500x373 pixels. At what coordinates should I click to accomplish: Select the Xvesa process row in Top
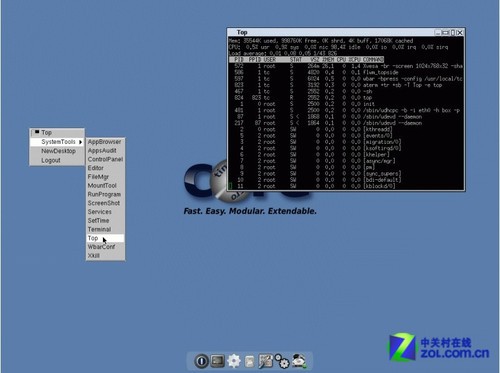(346, 66)
